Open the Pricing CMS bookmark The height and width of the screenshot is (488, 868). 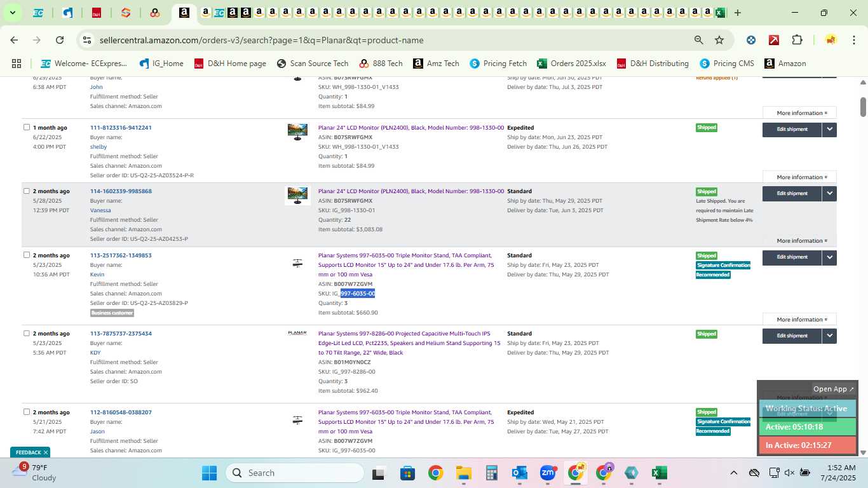click(726, 64)
